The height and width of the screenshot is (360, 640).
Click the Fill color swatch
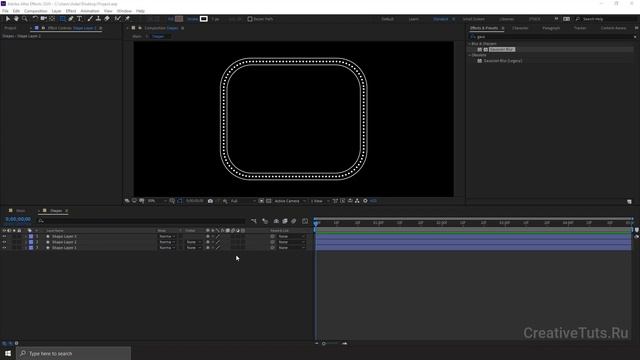coord(179,19)
